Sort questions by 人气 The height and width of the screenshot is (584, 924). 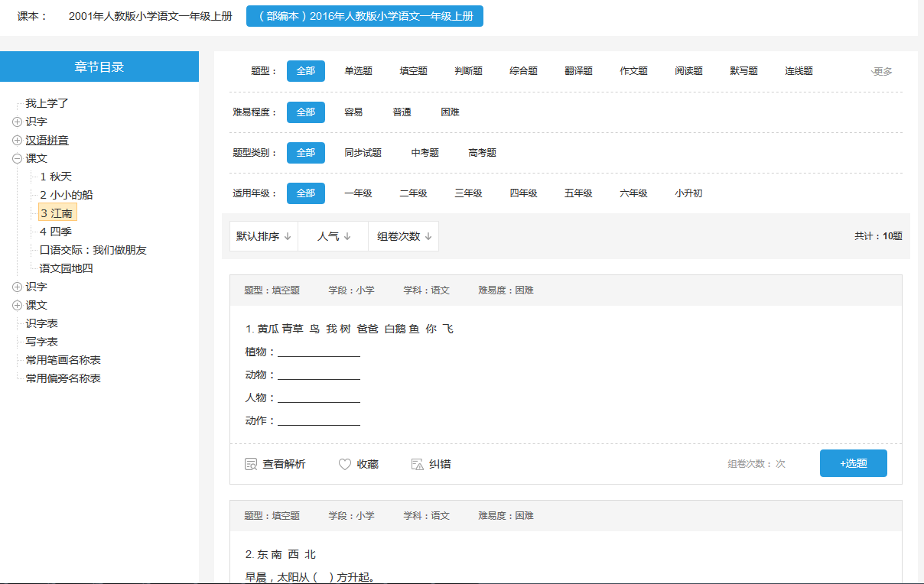[x=333, y=237]
